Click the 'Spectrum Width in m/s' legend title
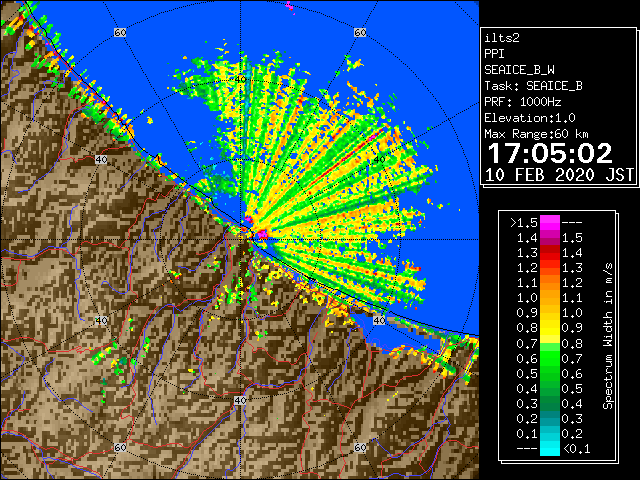Image resolution: width=640 pixels, height=480 pixels. (607, 336)
